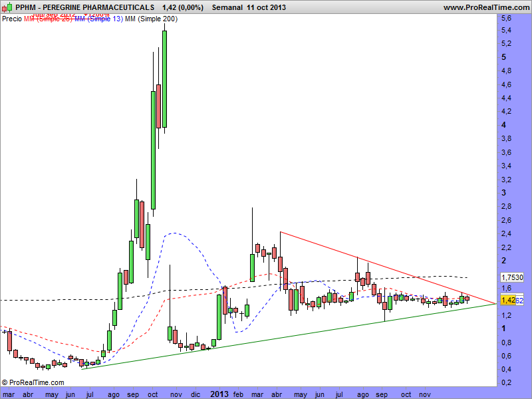532x399 pixels.
Task: Click the 0,2 price axis label
Action: pyautogui.click(x=506, y=383)
